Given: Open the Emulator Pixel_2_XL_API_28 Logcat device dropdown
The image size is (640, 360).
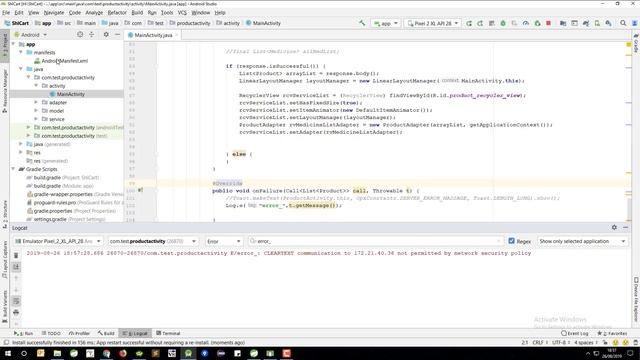Looking at the screenshot, I should pyautogui.click(x=58, y=241).
